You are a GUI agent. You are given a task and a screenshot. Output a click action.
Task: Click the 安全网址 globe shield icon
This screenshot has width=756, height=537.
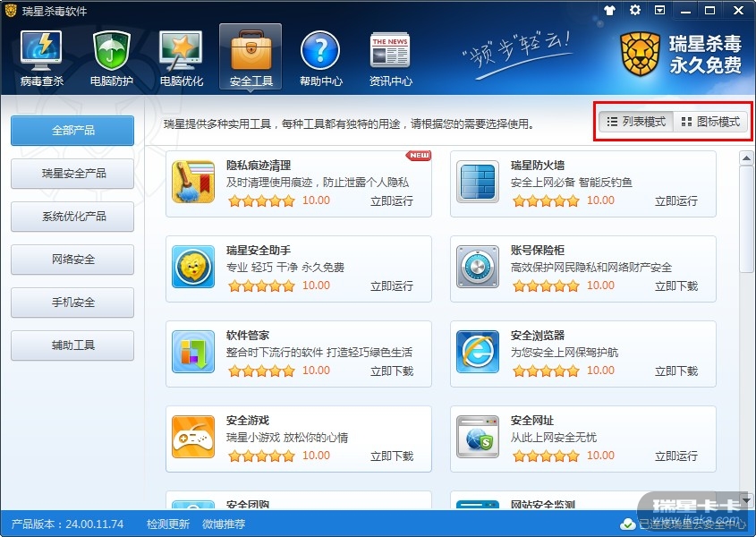[478, 437]
